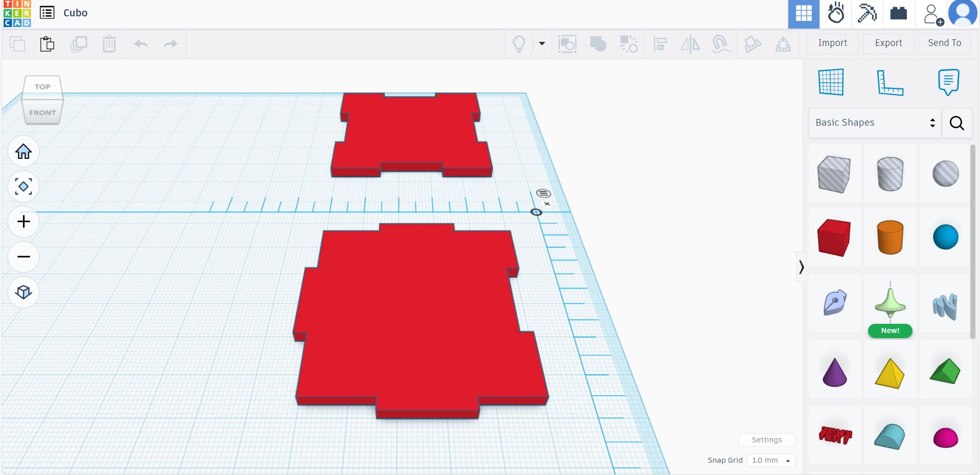Open the Align tool
Screen dimensions: 980x475
[660, 44]
